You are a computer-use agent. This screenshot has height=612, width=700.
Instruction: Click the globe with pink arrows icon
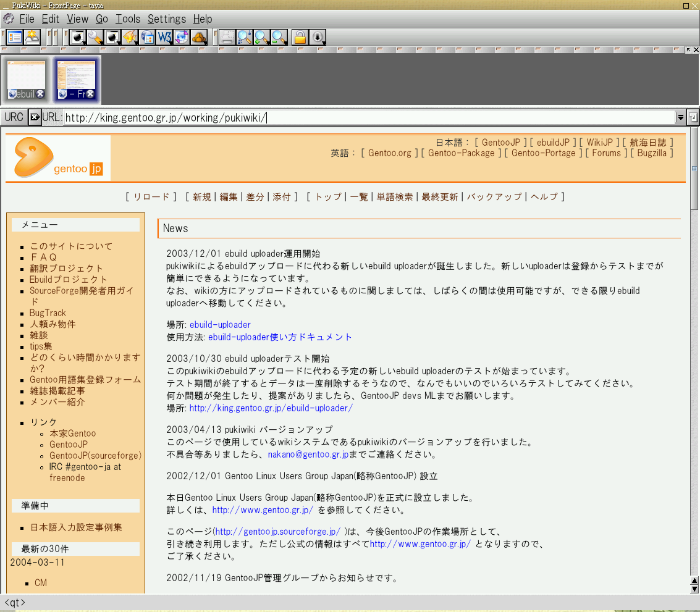point(182,38)
